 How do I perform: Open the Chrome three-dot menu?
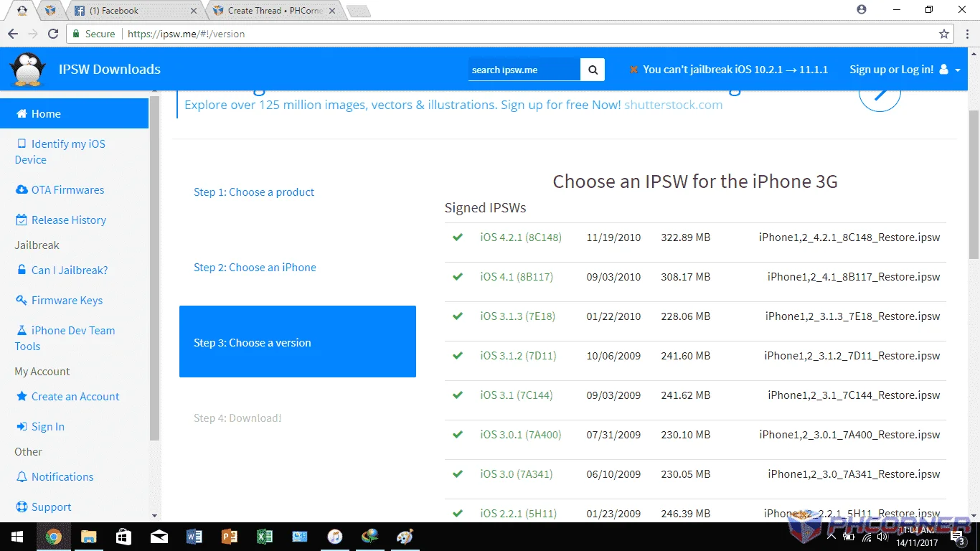(x=966, y=34)
